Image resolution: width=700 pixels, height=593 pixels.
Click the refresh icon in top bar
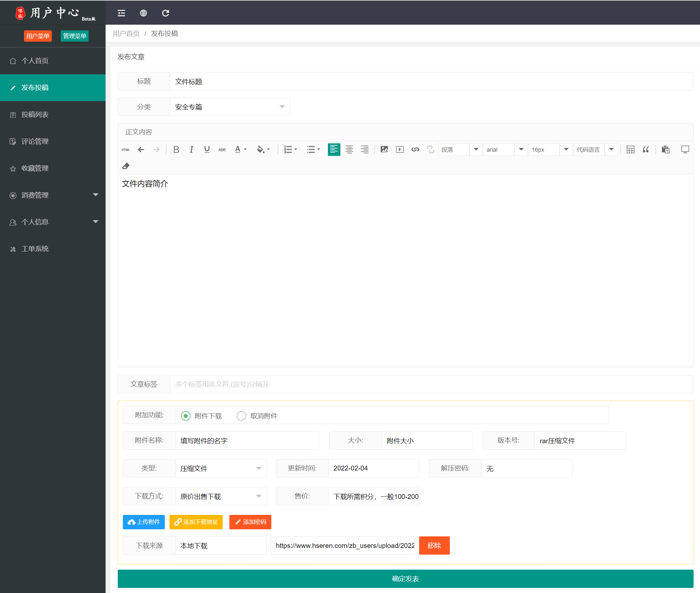tap(165, 13)
